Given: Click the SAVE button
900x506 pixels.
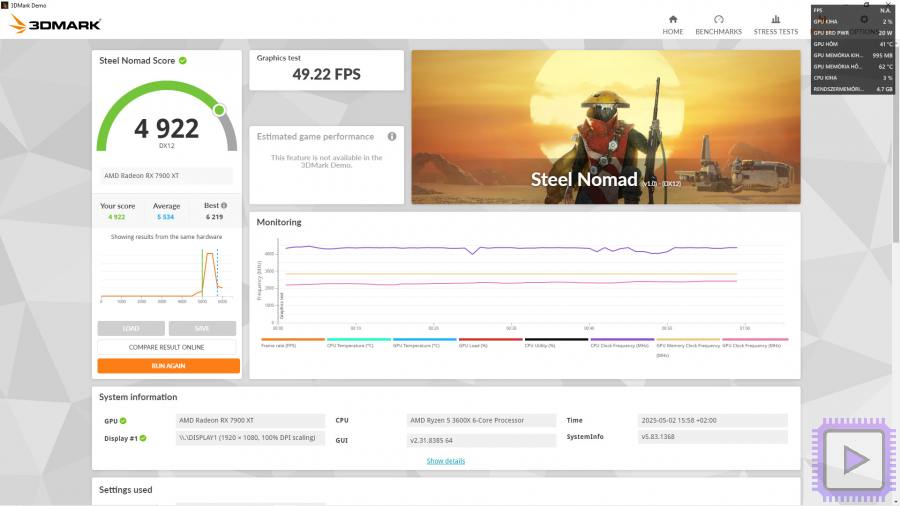Looking at the screenshot, I should (202, 328).
